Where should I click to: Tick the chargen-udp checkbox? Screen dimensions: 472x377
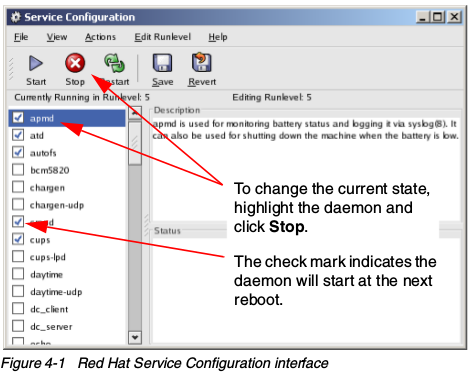18,204
